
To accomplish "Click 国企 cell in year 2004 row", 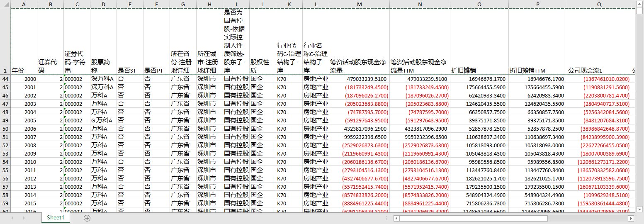I will 262,112.
